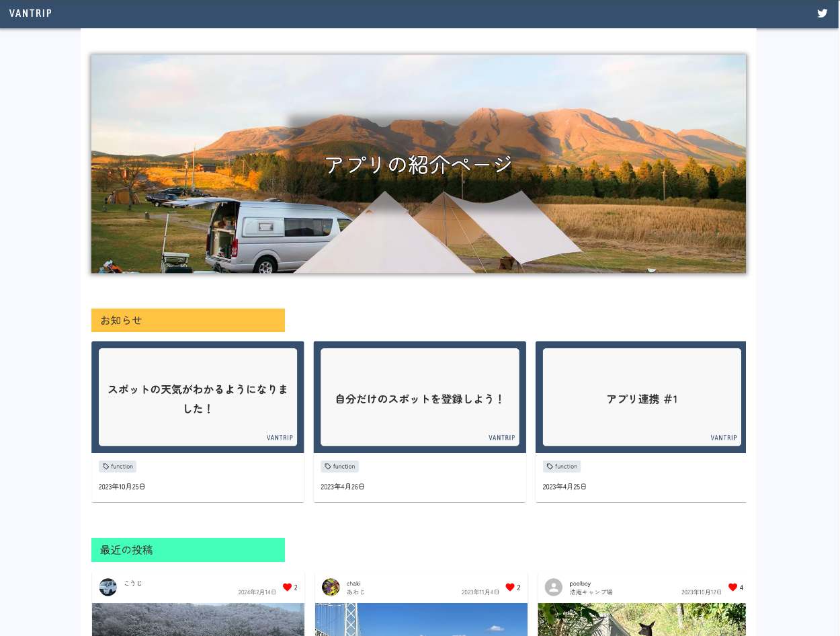Open the アプリの紹介ページ banner

pos(418,164)
